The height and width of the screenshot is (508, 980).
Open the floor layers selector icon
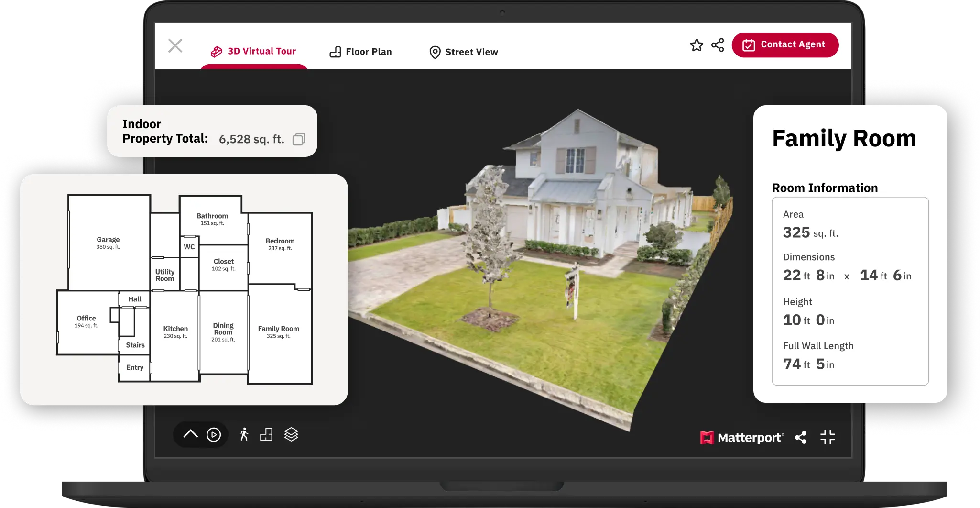291,434
